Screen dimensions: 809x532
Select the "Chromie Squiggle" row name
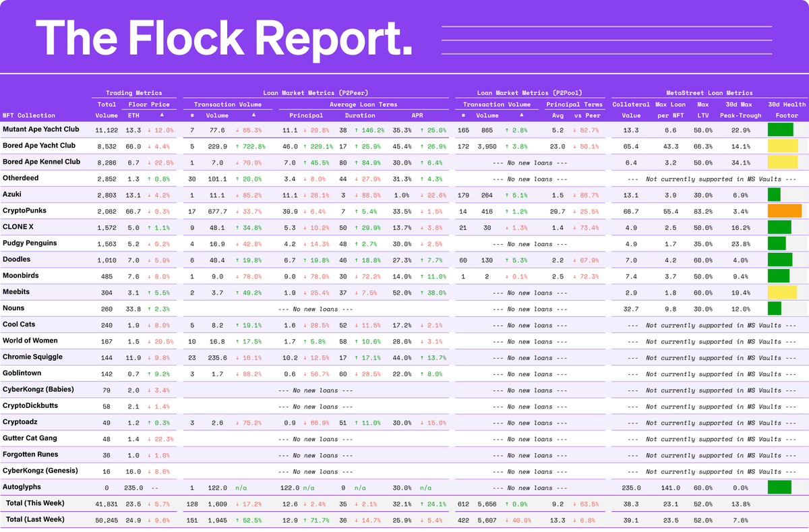point(32,357)
